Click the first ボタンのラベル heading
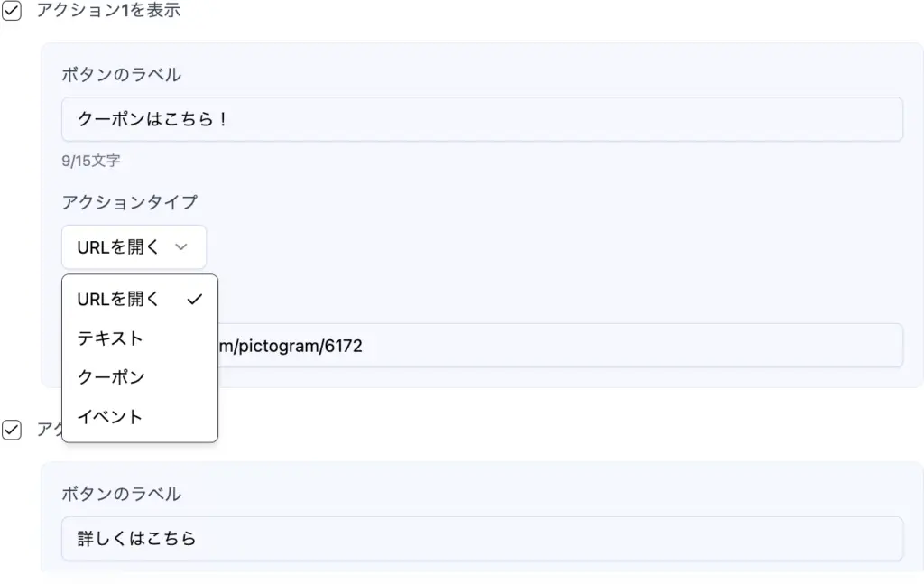This screenshot has height=584, width=924. coord(121,75)
